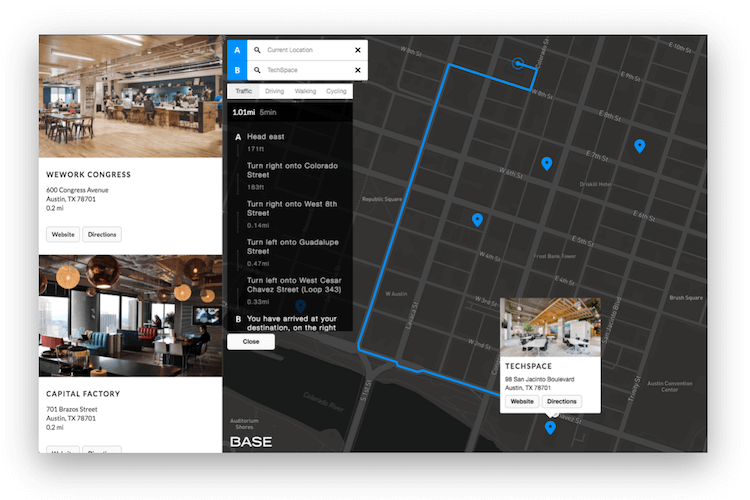This screenshot has width=750, height=500.
Task: Close the directions panel
Action: [x=251, y=342]
